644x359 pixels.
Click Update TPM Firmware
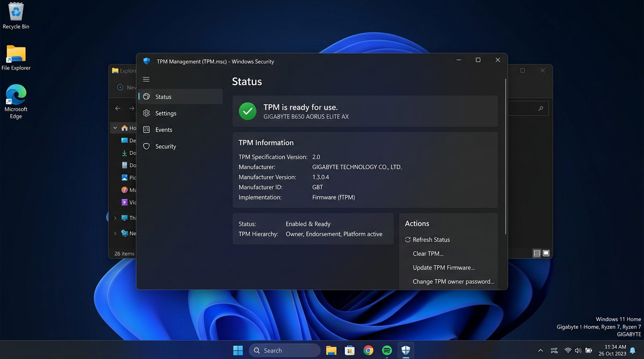(x=443, y=267)
